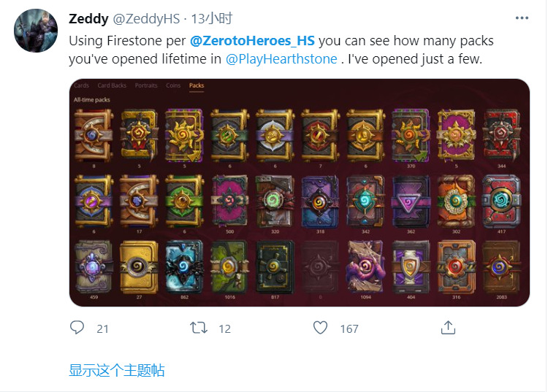
Task: Click the purple triangle pack showing 362
Action: (411, 201)
